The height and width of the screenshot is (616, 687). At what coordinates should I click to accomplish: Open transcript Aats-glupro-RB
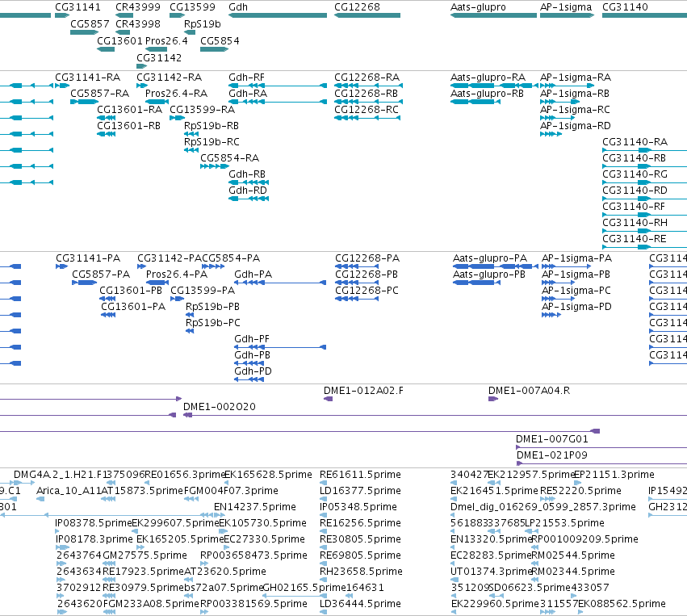pyautogui.click(x=487, y=94)
